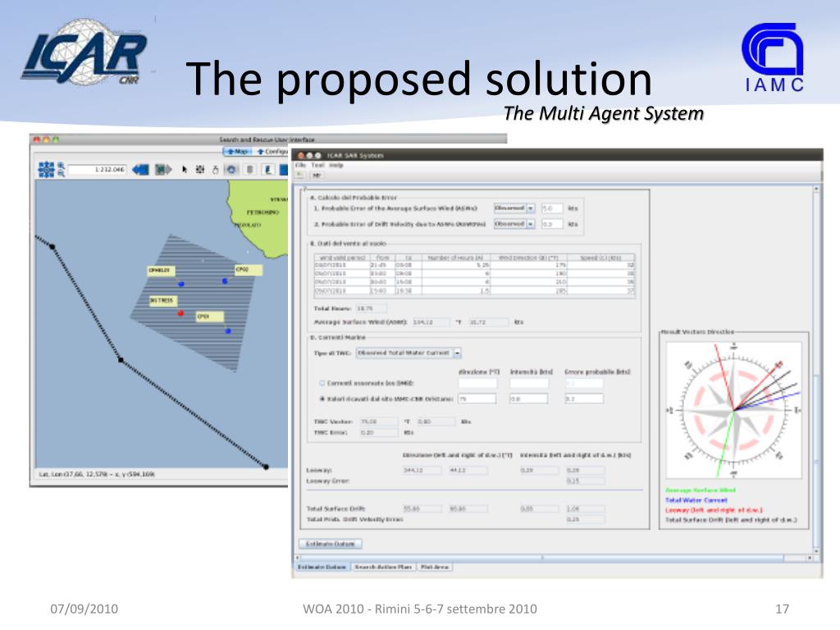
Task: Click the 'Number of Hours' column header
Action: click(x=455, y=258)
